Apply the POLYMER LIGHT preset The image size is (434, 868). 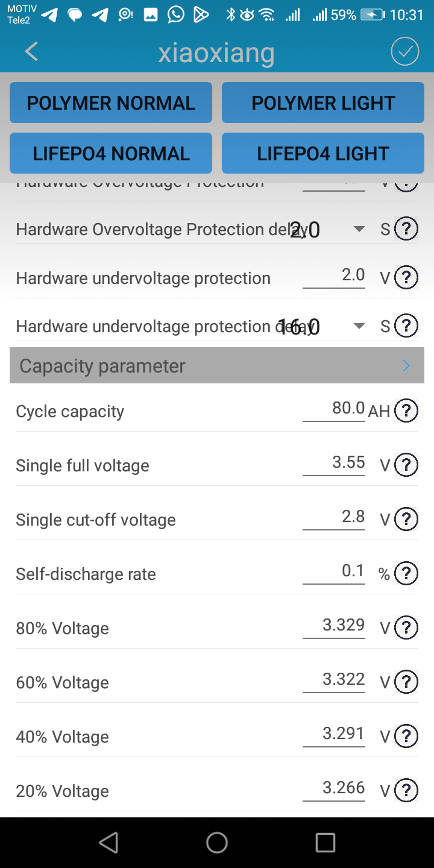[x=323, y=103]
